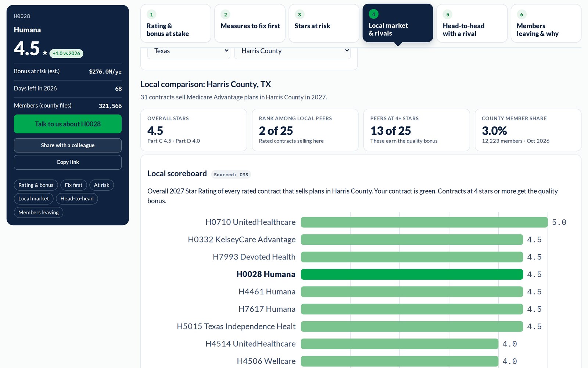
Task: Click the H4506 Wellcare bar
Action: (399, 361)
